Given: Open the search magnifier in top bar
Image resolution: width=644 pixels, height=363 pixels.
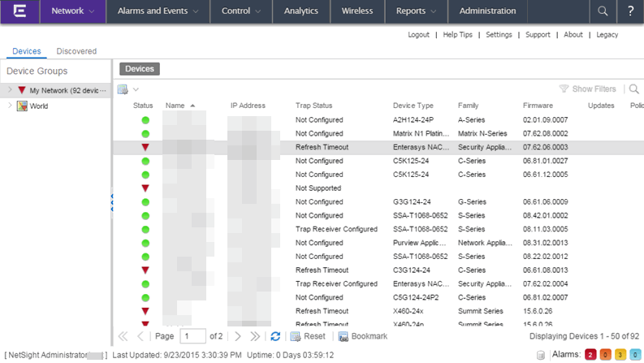Looking at the screenshot, I should pos(603,11).
